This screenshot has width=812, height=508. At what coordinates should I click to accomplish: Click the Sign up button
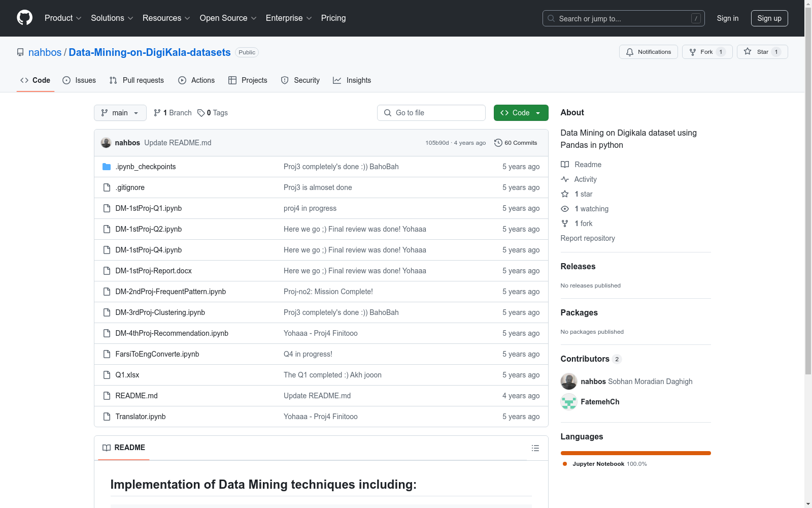coord(769,18)
